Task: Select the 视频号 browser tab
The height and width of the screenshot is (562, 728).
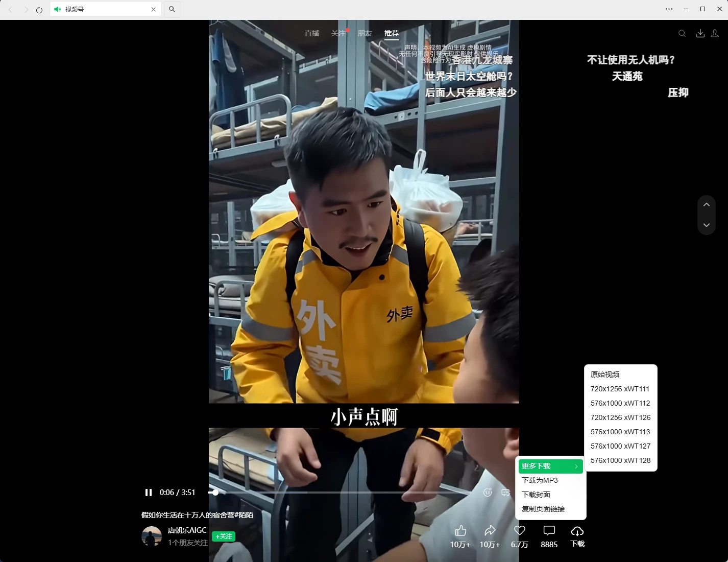Action: click(x=106, y=9)
